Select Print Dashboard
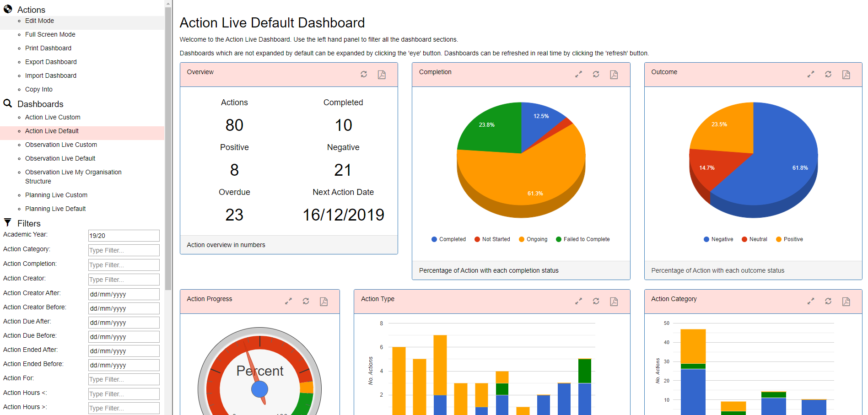Viewport: 868px width, 415px height. pyautogui.click(x=48, y=48)
